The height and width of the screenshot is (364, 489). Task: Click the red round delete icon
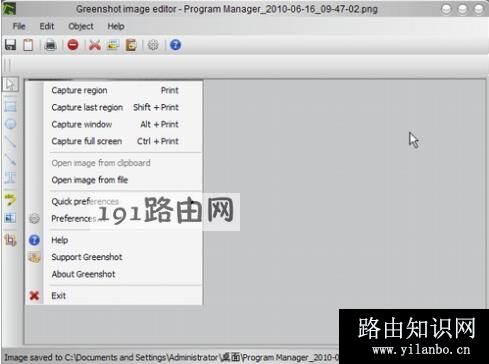click(73, 45)
